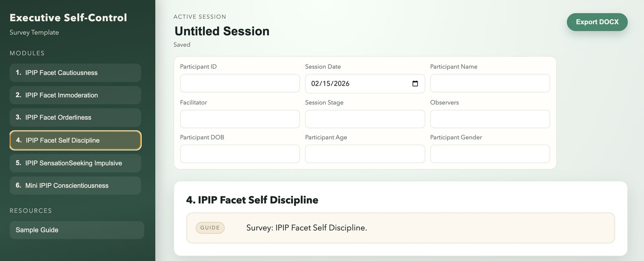Click the Participant Name text box
Image resolution: width=644 pixels, height=261 pixels.
[490, 83]
